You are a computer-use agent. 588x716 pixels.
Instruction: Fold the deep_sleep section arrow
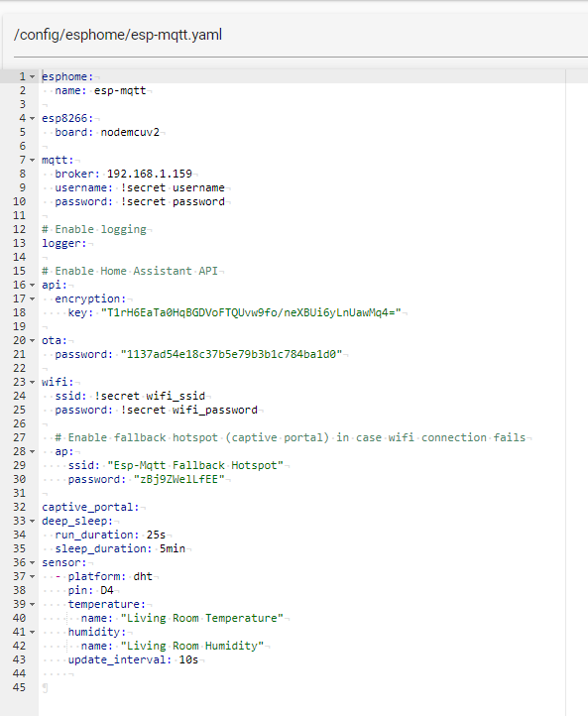pyautogui.click(x=33, y=521)
